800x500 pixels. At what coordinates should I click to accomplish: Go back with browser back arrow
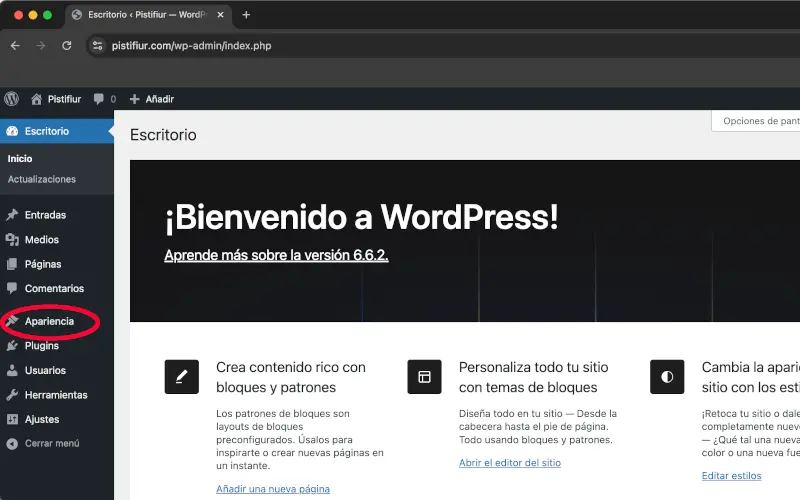[x=15, y=45]
